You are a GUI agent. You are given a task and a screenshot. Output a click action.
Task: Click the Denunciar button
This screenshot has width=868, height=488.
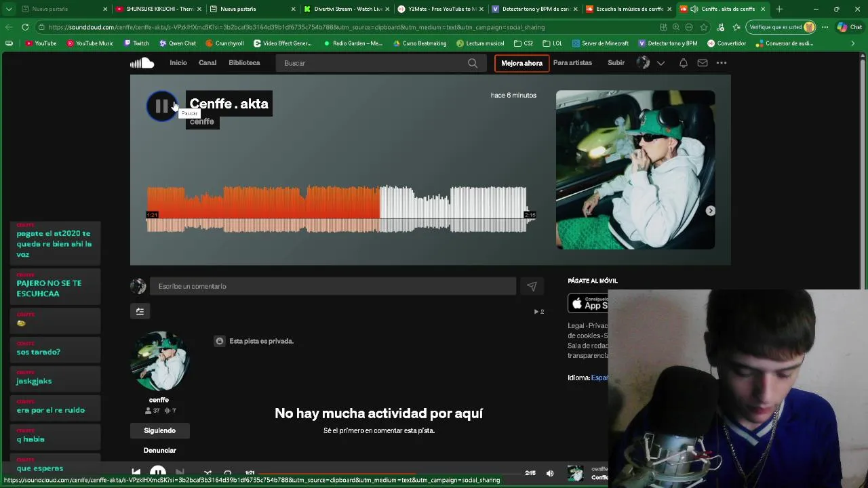click(x=159, y=450)
